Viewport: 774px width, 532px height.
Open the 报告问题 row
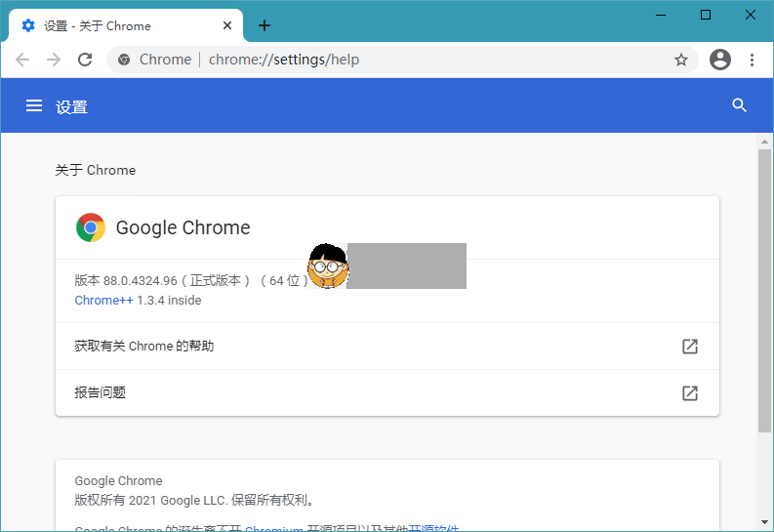[x=387, y=392]
